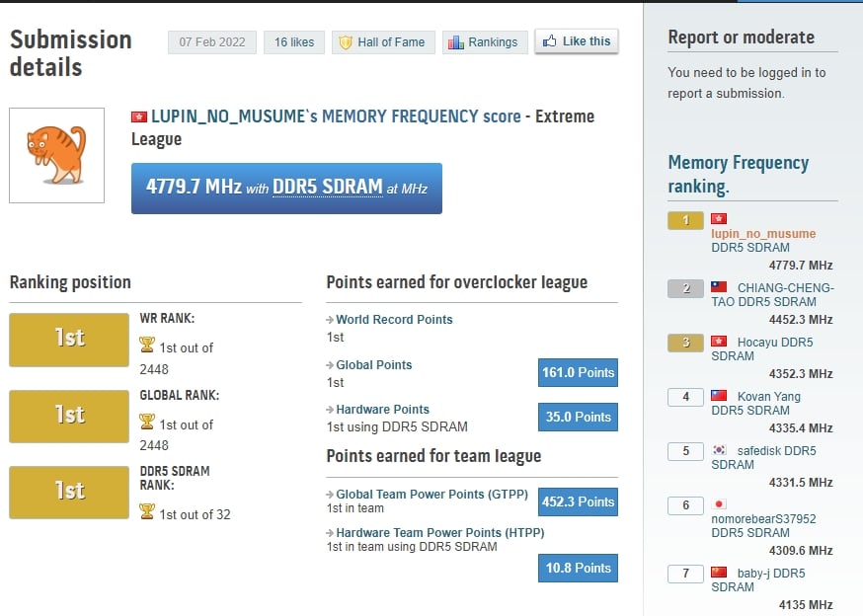
Task: Open Hardware Team Power Points (HTPP) link
Action: click(439, 533)
